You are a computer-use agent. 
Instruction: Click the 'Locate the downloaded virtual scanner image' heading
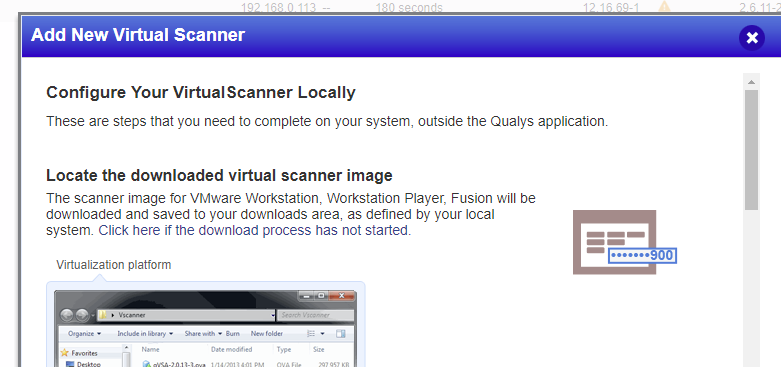pos(219,175)
